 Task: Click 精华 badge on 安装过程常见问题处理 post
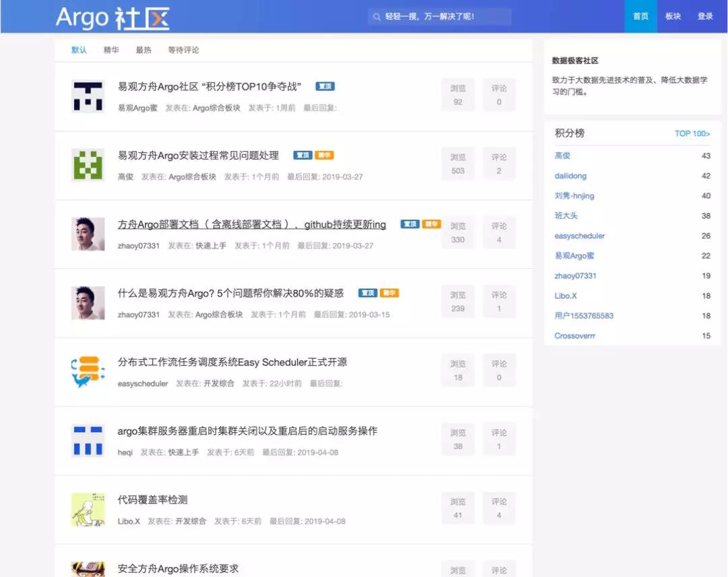(x=324, y=155)
